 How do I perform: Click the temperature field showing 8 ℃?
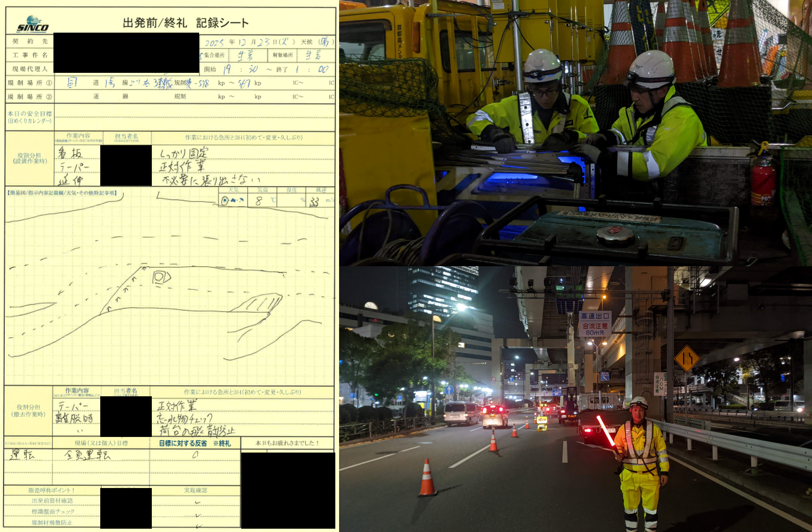[262, 201]
